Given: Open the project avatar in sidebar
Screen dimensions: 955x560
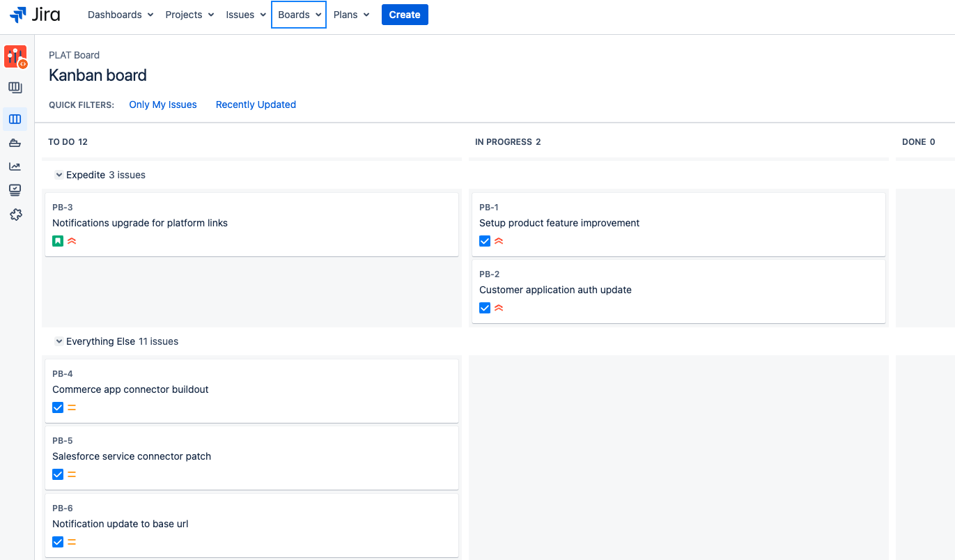Looking at the screenshot, I should (x=15, y=56).
